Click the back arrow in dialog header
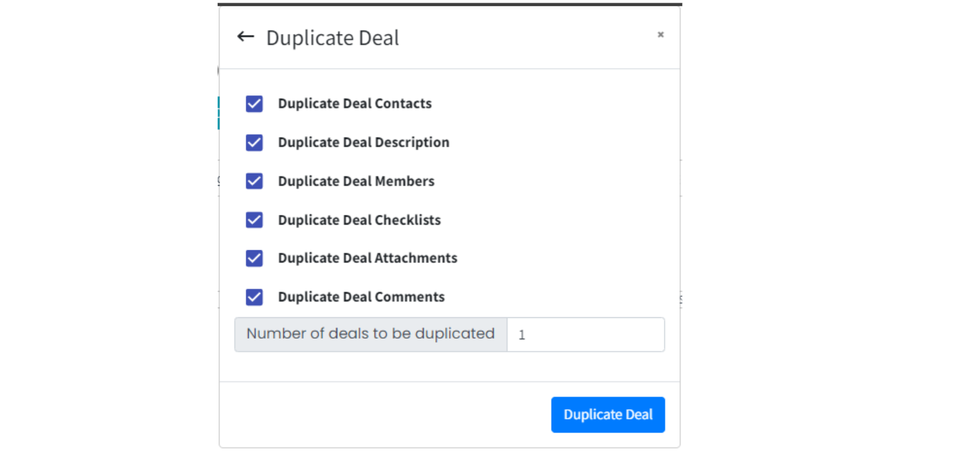Screen dimensions: 980x452 (x=245, y=37)
